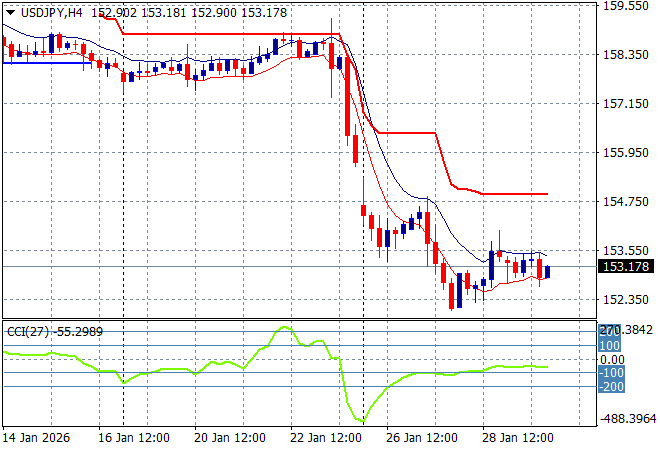This screenshot has width=660, height=450.
Task: Select the 20 Jan 12:00 time label
Action: point(230,438)
